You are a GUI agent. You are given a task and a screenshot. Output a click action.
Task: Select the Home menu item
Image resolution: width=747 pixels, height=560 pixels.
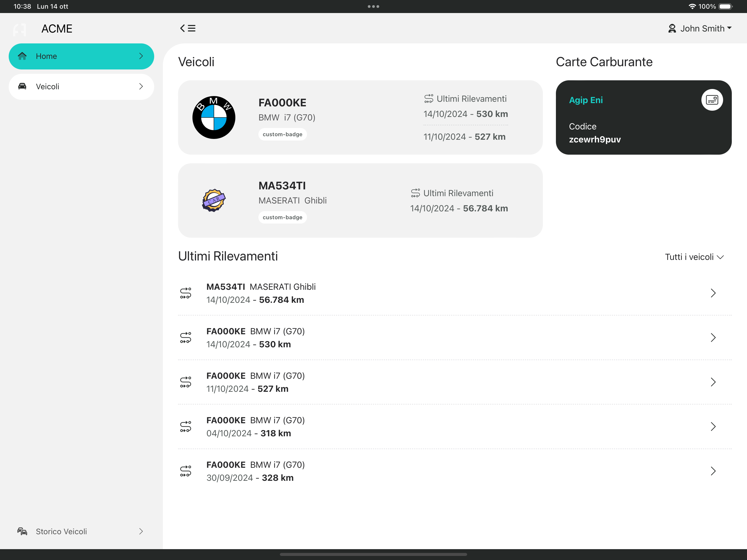pyautogui.click(x=81, y=56)
